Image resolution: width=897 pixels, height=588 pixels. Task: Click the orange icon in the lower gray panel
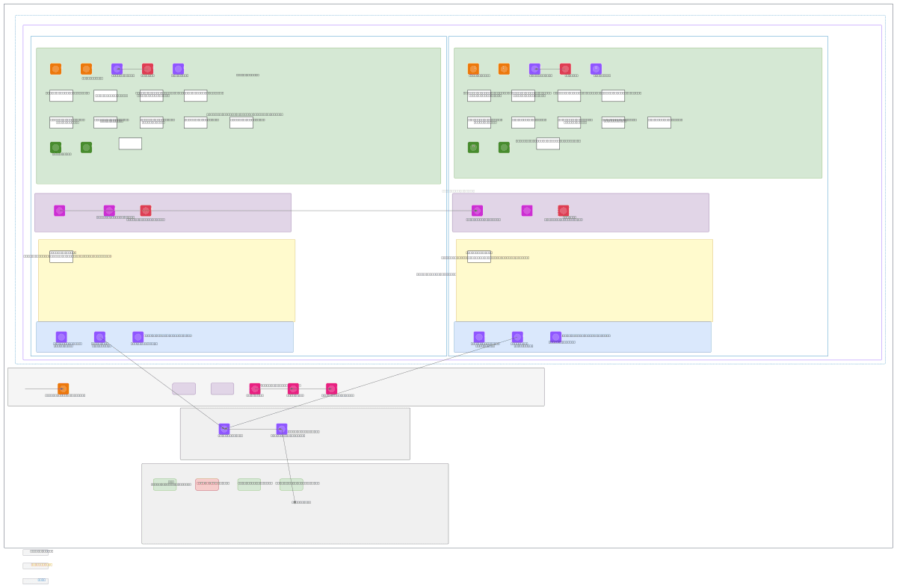pyautogui.click(x=63, y=389)
